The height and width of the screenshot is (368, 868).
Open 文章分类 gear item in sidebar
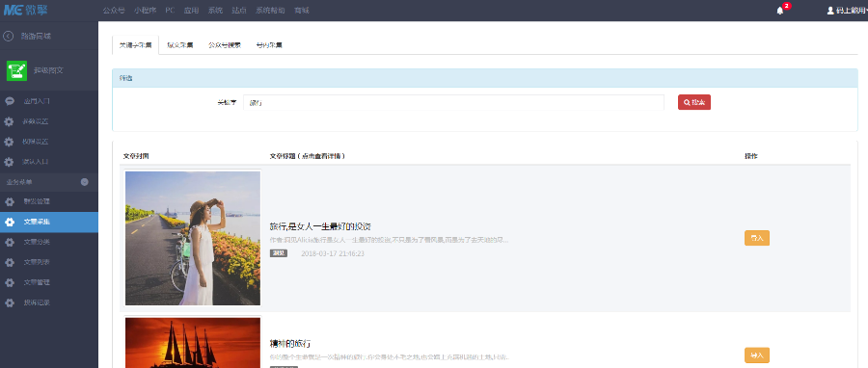pyautogui.click(x=37, y=242)
